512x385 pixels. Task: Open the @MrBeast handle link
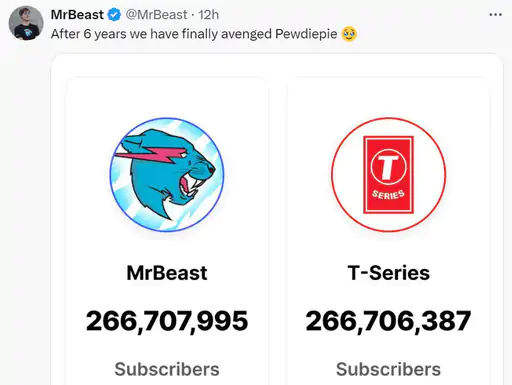click(156, 15)
